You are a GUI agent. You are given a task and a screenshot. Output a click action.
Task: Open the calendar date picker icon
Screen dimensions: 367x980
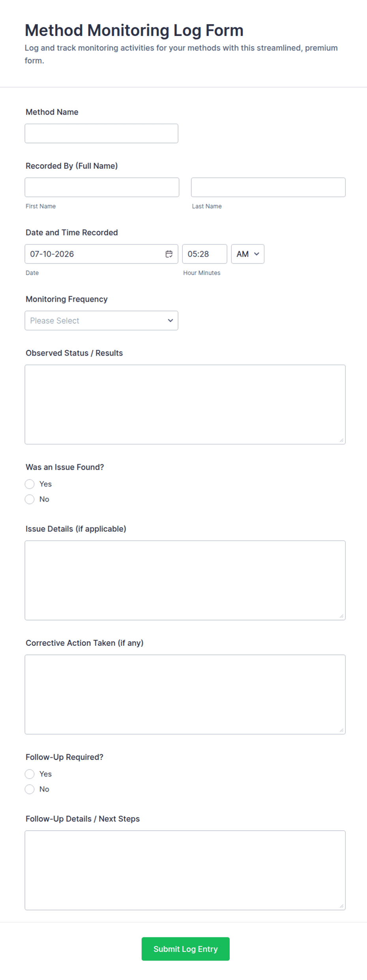(x=169, y=254)
